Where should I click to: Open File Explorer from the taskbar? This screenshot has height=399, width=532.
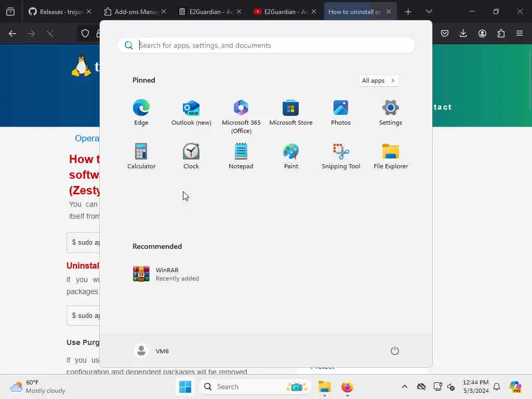(324, 387)
